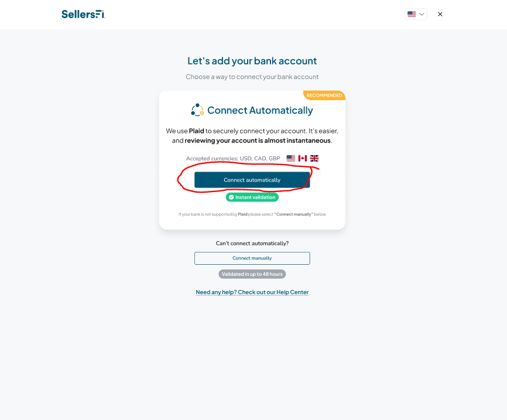Click the United States flag currency icon
Screen dimensions: 507x420
click(x=291, y=158)
